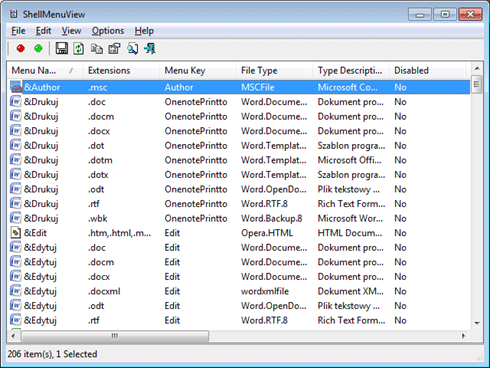Click the vertical scrollbar down arrow
Screen dimensions: 490x368
(x=477, y=323)
